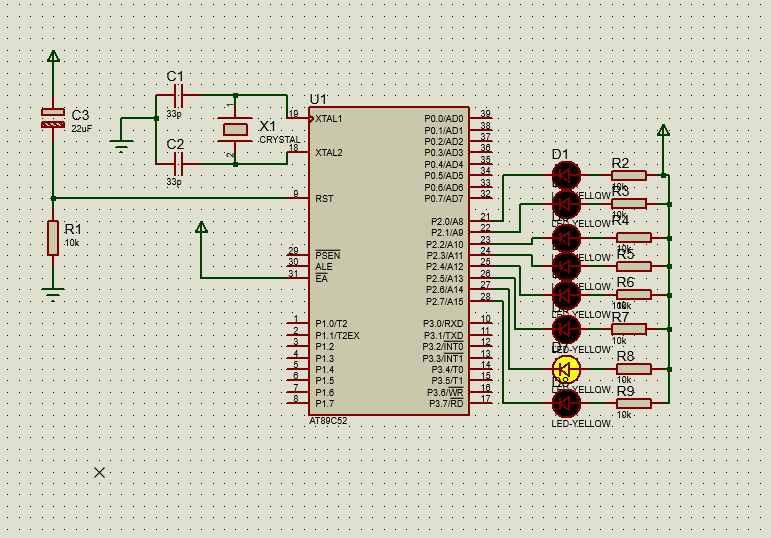Select the crystal oscillator X1
Image resolution: width=771 pixels, height=538 pixels.
[x=235, y=130]
